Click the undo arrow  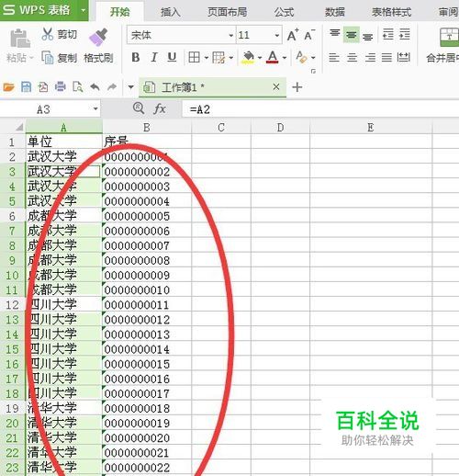pos(95,87)
